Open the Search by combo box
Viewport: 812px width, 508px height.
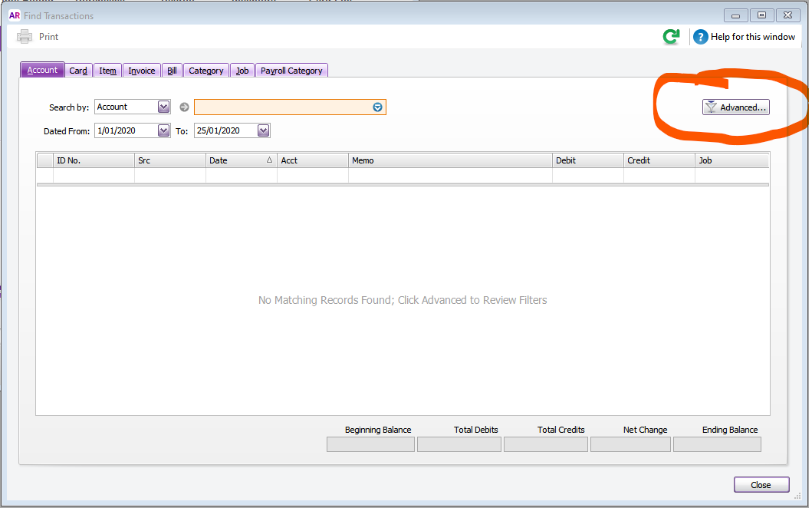point(163,107)
